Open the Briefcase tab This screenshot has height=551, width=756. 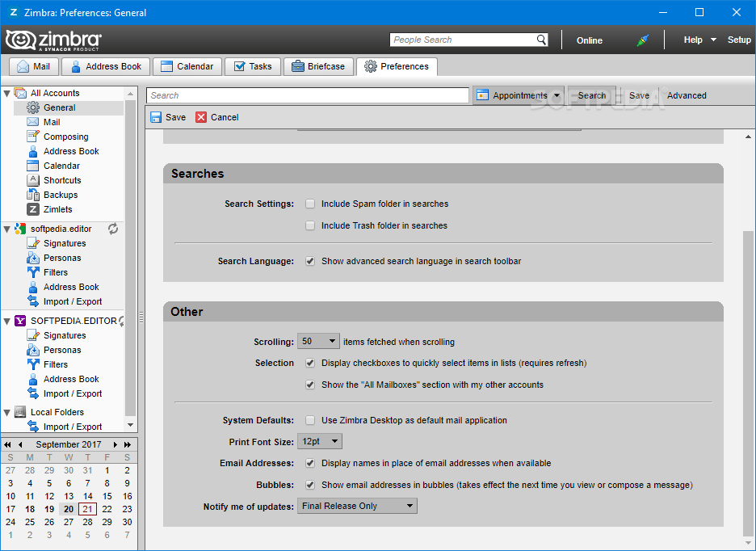tap(318, 66)
